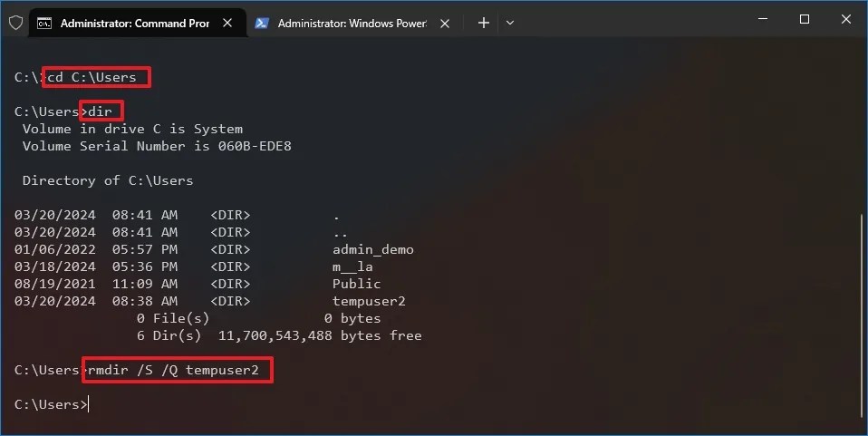Click the 'dir' command text
Viewport: 868px width, 436px height.
[x=100, y=111]
